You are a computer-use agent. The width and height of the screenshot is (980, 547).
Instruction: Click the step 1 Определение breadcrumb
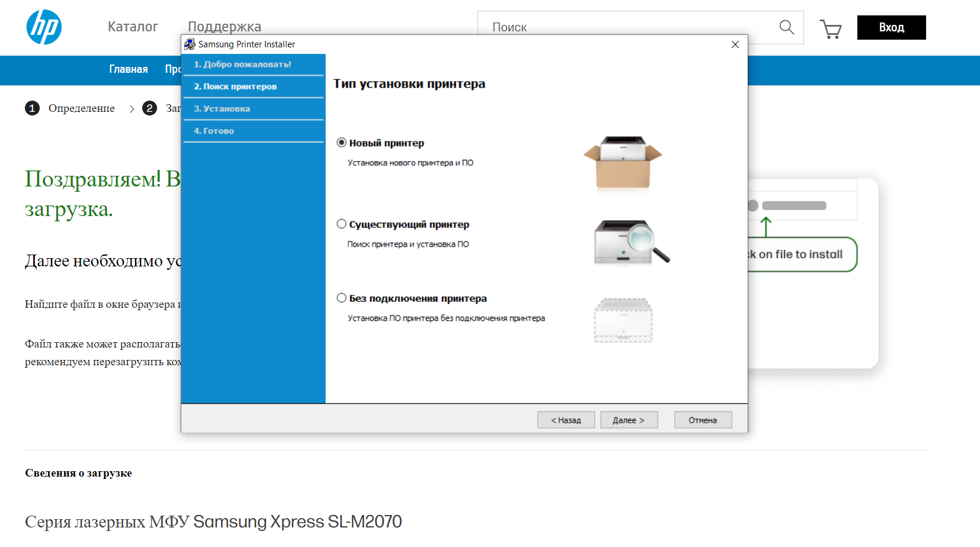coord(70,108)
